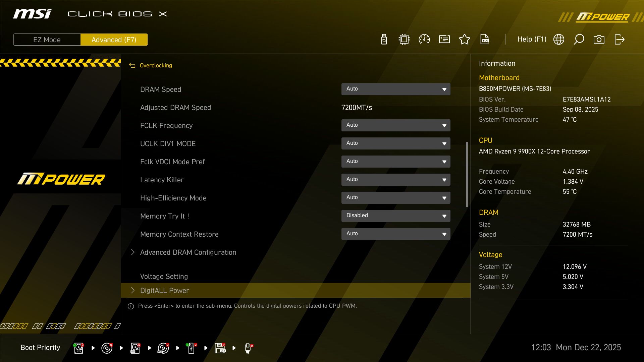Image resolution: width=644 pixels, height=362 pixels.
Task: Open the FCLK Frequency dropdown
Action: (x=396, y=125)
